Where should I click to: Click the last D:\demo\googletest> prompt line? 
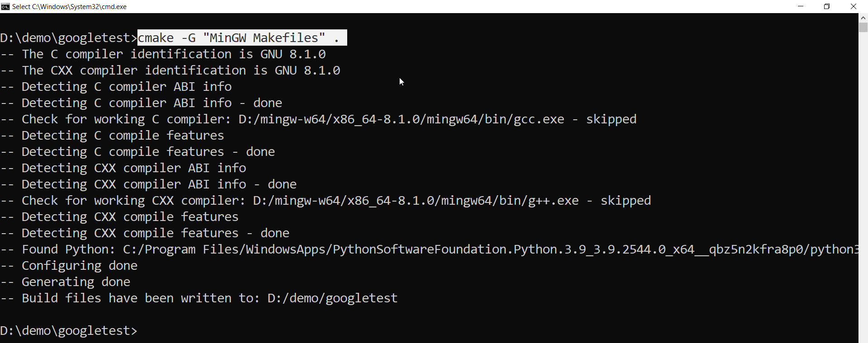(68, 331)
